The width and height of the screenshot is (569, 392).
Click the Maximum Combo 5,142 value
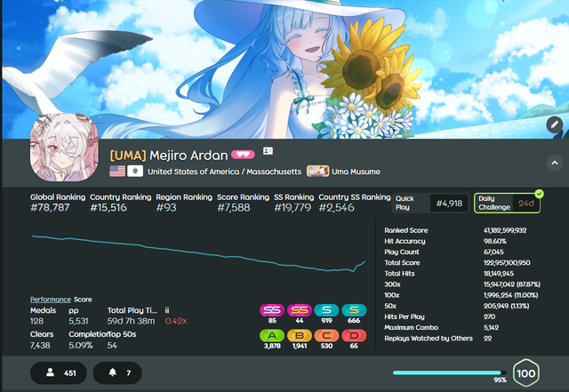tap(491, 327)
